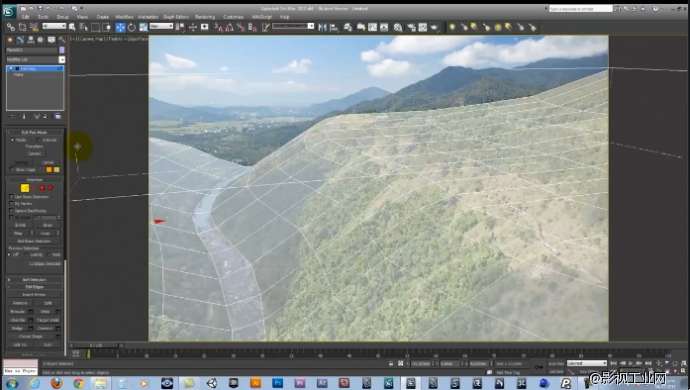Image resolution: width=690 pixels, height=390 pixels.
Task: Open the Tools menu
Action: pyautogui.click(x=43, y=17)
